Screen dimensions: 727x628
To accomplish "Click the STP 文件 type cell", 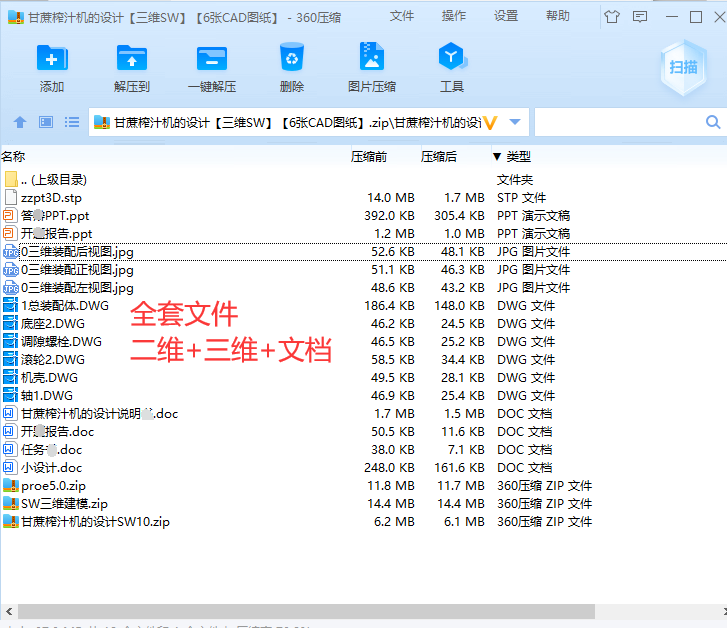I will [x=522, y=198].
